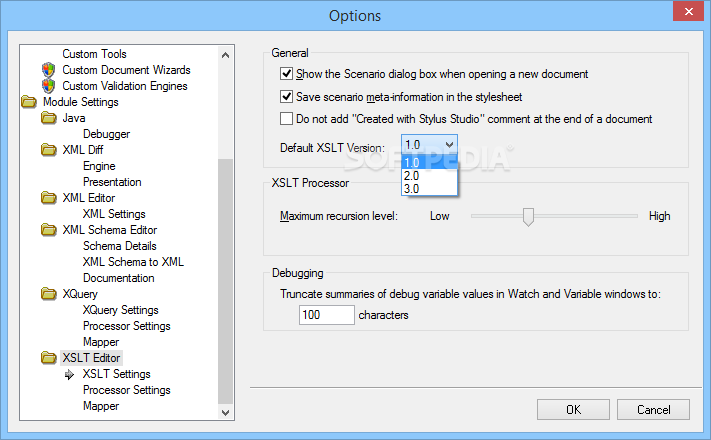Choose 3.0 in the XSLT version list
Image resolution: width=711 pixels, height=440 pixels.
coord(429,189)
